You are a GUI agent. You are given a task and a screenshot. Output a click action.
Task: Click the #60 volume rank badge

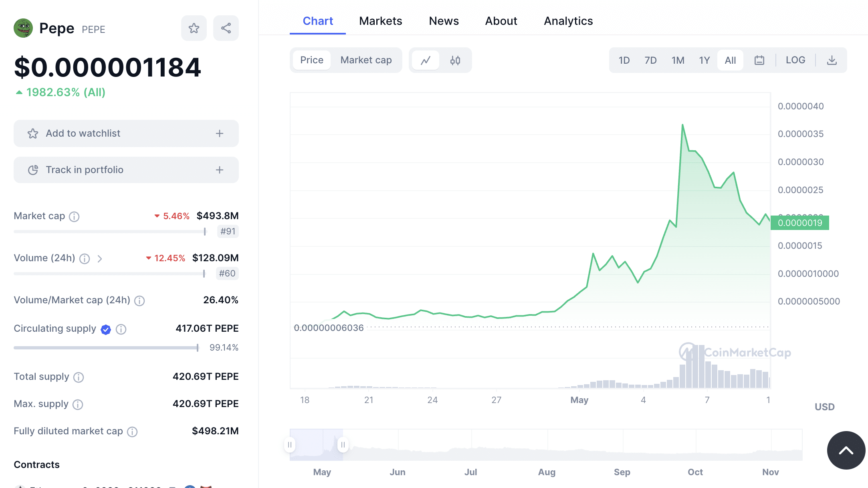[x=227, y=273]
